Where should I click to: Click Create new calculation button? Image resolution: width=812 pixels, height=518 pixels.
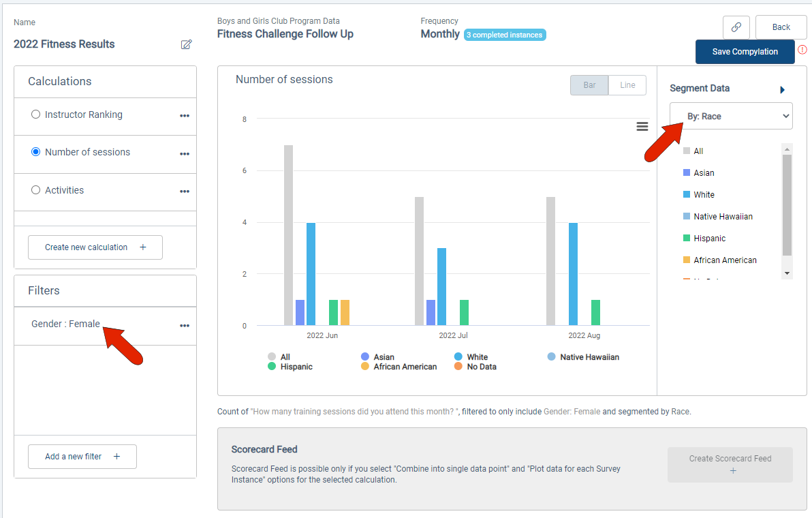coord(95,247)
